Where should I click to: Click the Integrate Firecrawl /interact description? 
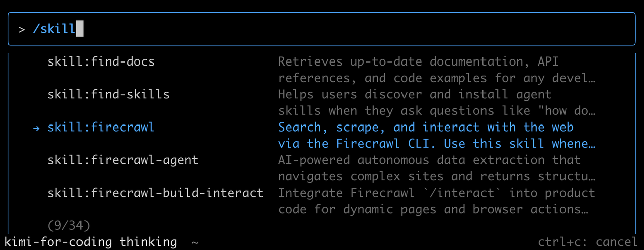click(437, 201)
